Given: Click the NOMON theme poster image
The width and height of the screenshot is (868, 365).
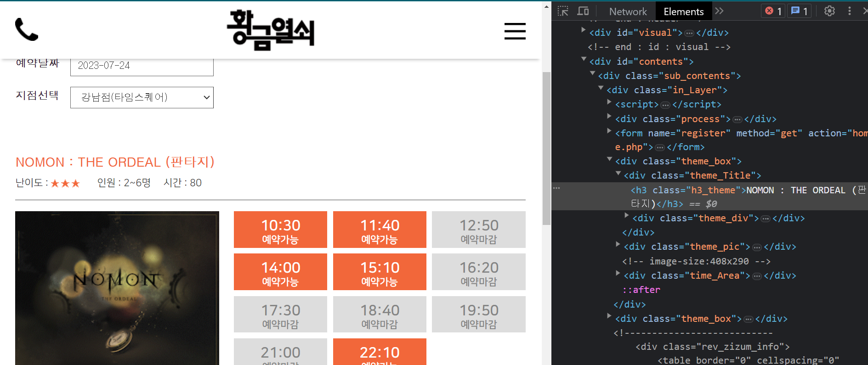Looking at the screenshot, I should click(x=117, y=288).
